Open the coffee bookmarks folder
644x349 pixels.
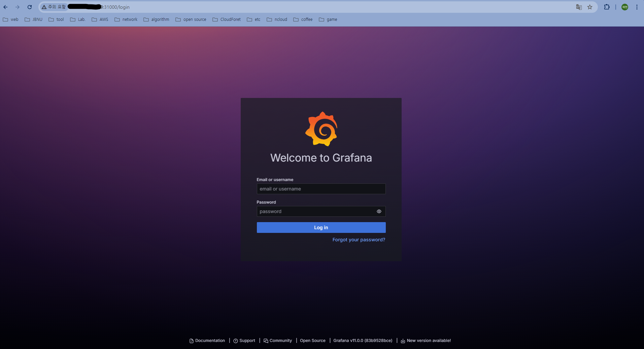(303, 20)
